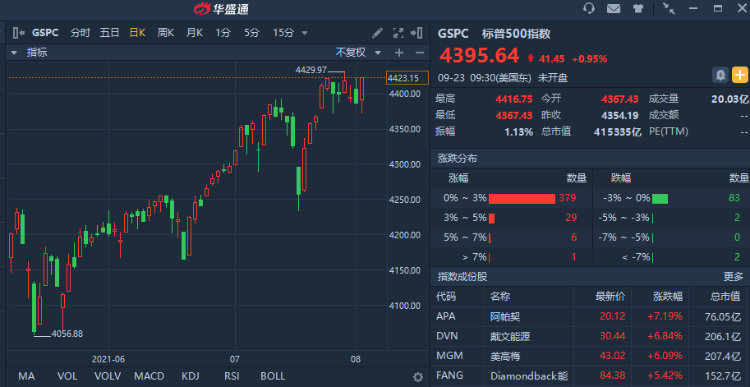Select the pencil drawing tool

[377, 33]
